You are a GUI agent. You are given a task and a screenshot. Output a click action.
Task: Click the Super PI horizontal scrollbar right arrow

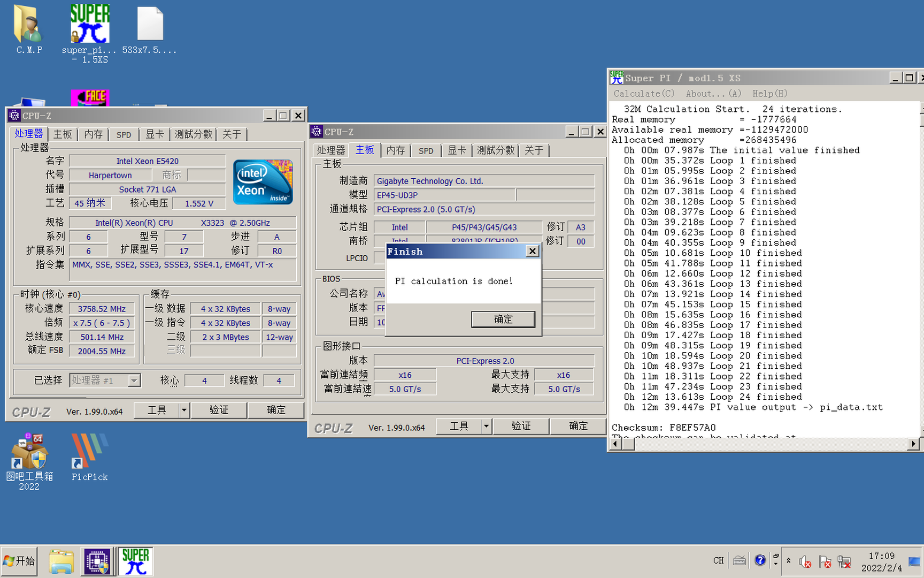click(913, 444)
